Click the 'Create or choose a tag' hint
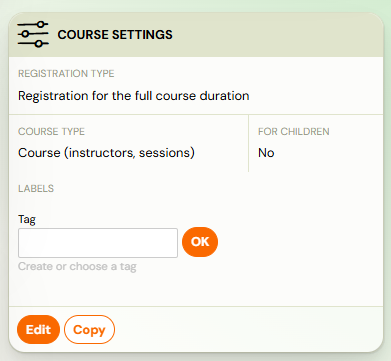Image resolution: width=391 pixels, height=361 pixels. pyautogui.click(x=77, y=267)
